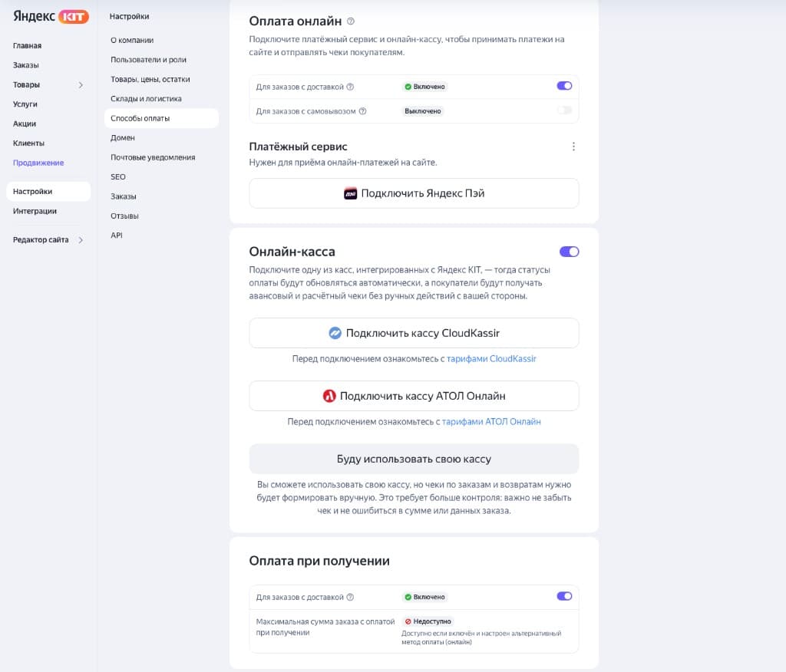Screen dimensions: 786x672
Task: Expand the Товары sidebar section
Action: 81,84
